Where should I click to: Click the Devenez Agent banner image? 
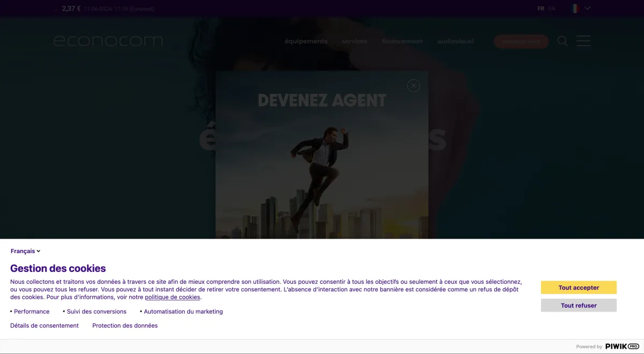tap(322, 172)
